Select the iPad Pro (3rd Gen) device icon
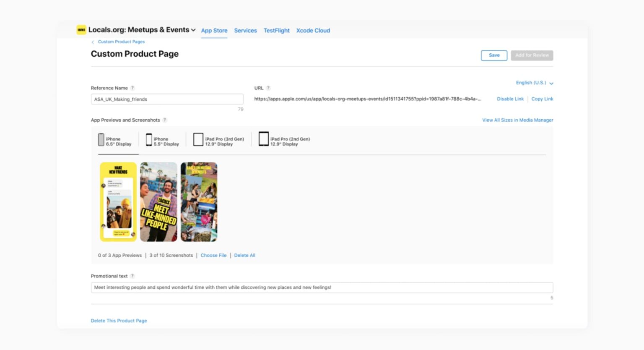Screen dimensions: 644x350 197,138
